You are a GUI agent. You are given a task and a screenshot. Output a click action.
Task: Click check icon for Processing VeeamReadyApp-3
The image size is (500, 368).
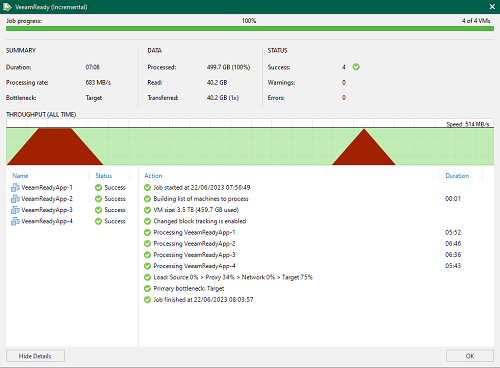tap(147, 255)
